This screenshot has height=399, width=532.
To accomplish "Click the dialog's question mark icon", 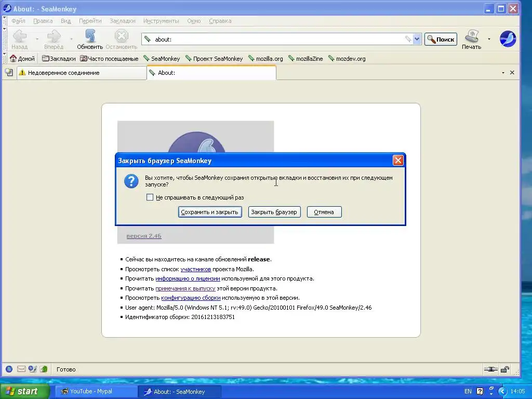I will (x=131, y=181).
